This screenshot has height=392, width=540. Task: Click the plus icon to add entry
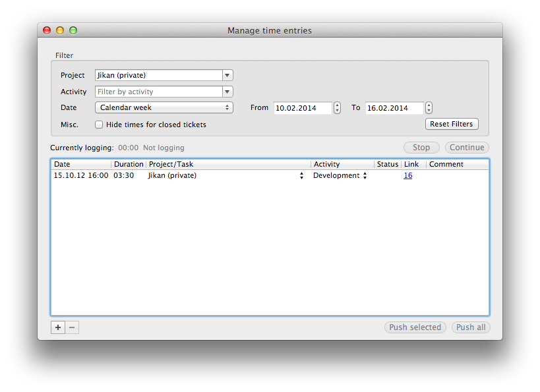(58, 327)
